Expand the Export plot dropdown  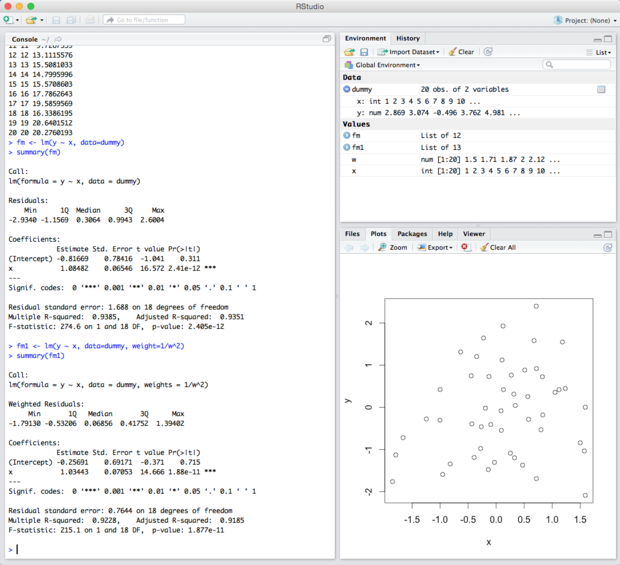tap(435, 247)
